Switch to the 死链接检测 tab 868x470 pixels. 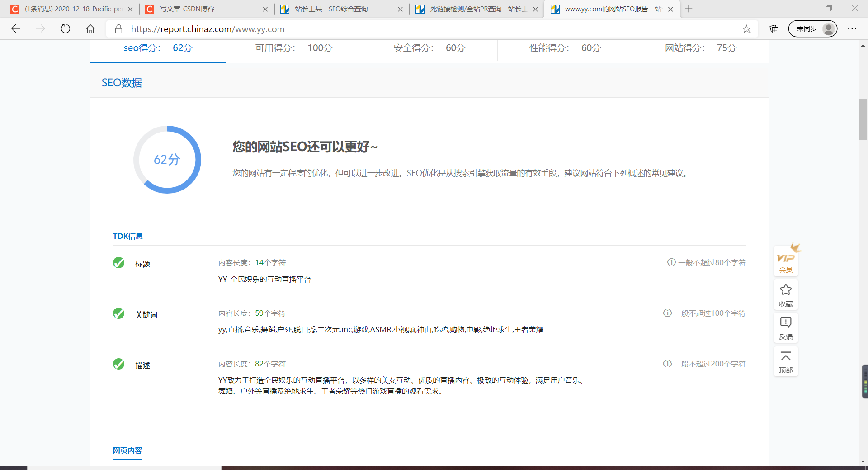470,9
